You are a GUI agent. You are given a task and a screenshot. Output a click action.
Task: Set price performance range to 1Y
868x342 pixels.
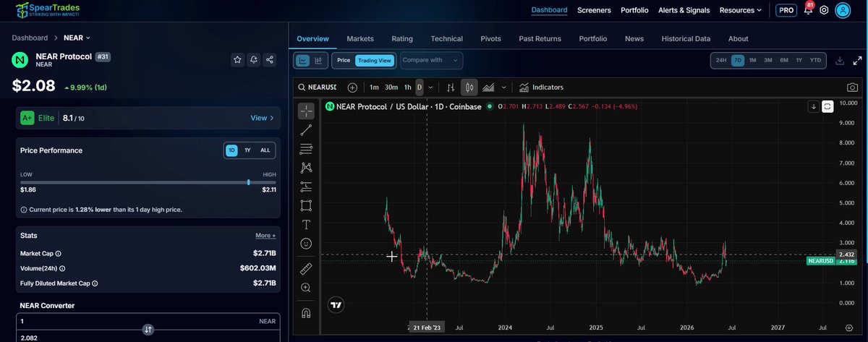tap(247, 150)
